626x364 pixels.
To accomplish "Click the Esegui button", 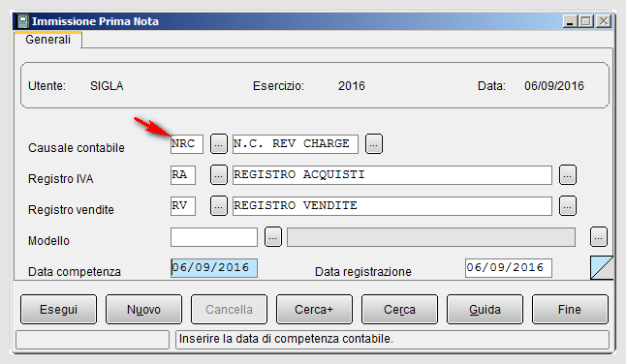I will pos(58,310).
